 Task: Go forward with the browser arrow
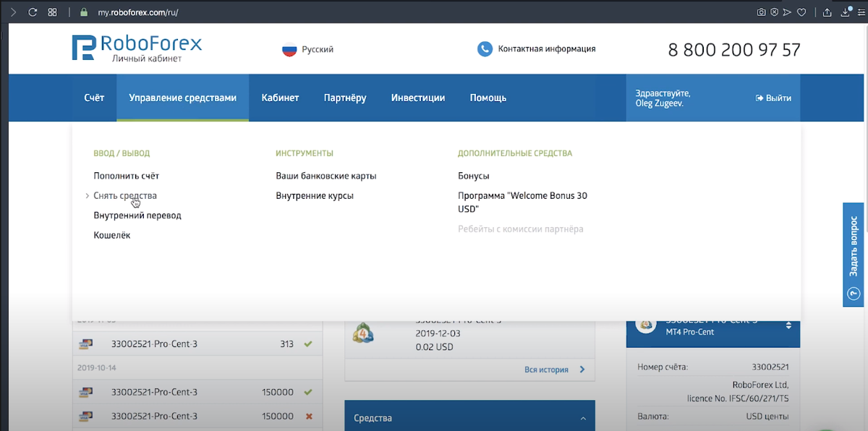click(x=13, y=12)
